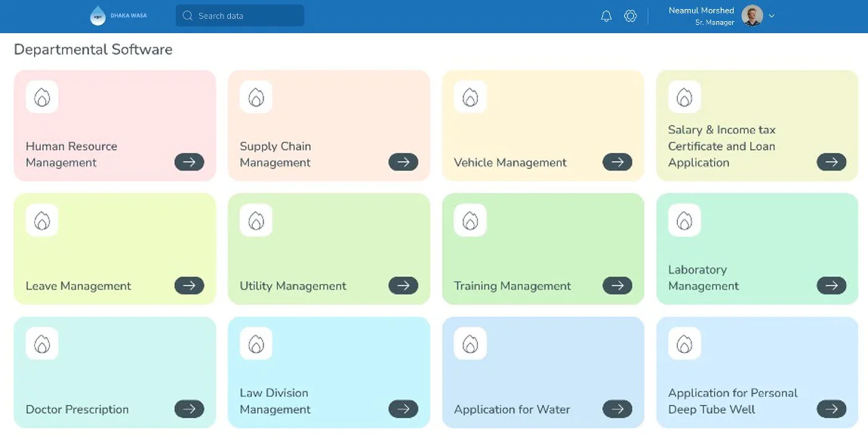Click the Laboratory Management droplet icon
The image size is (868, 436).
pos(685,220)
